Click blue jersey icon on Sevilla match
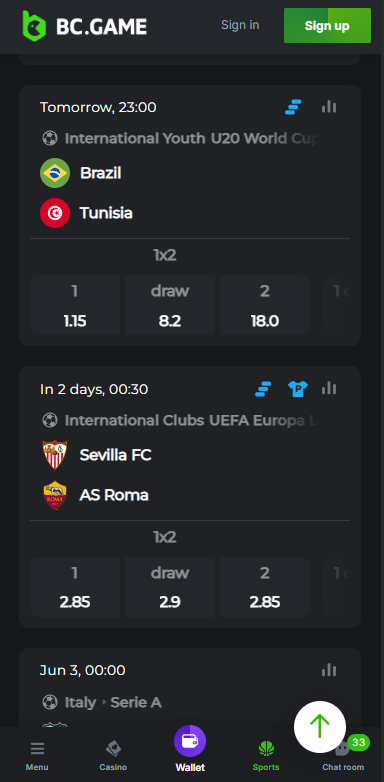This screenshot has height=782, width=384. (x=298, y=388)
